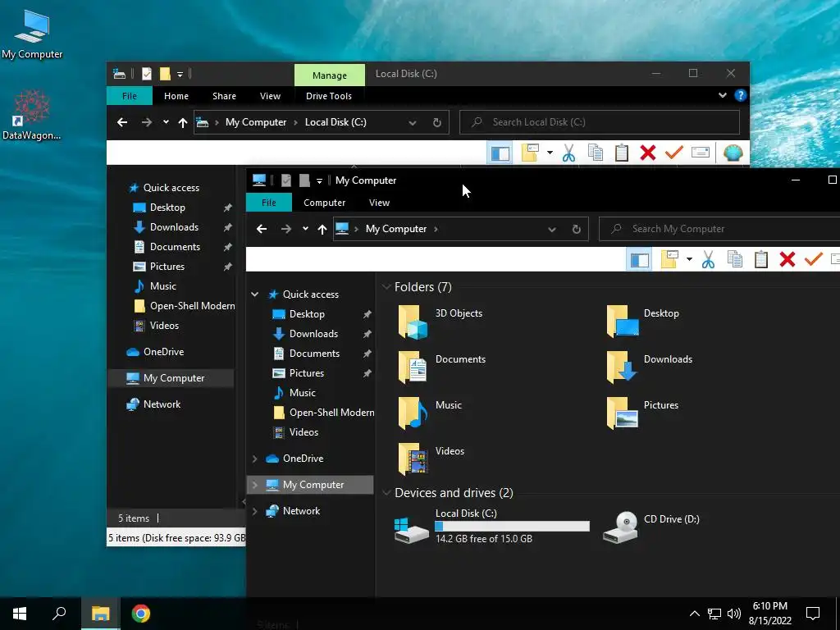840x630 pixels.
Task: Open Drive Tools tab
Action: click(329, 96)
